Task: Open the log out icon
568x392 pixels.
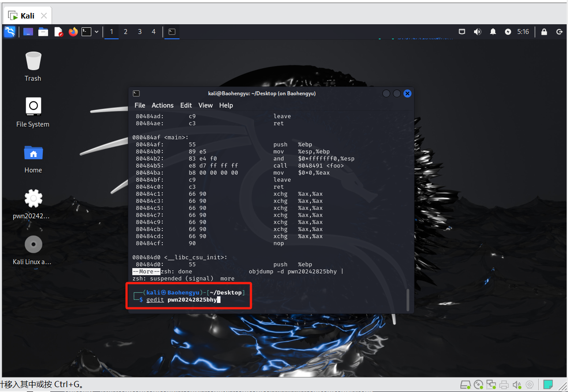Action: (560, 32)
